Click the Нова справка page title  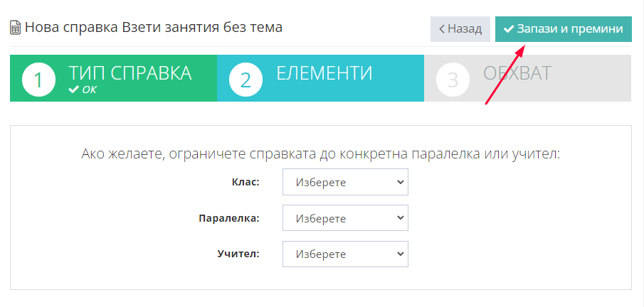[154, 28]
